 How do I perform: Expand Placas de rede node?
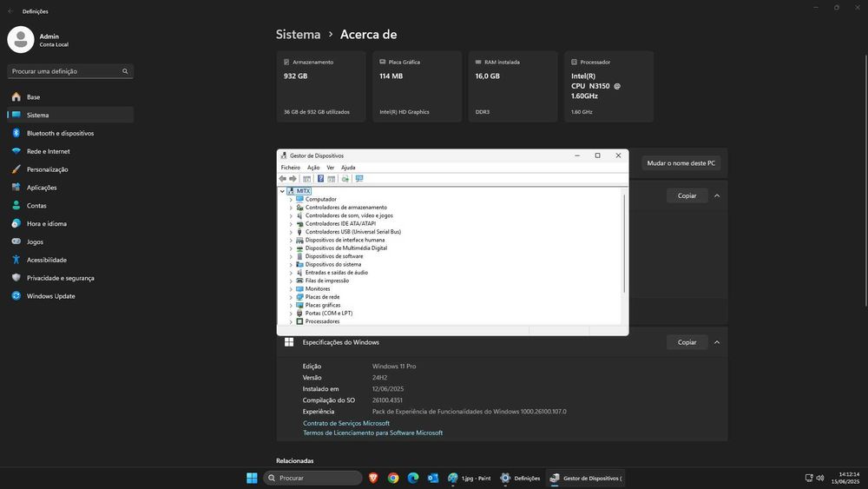[291, 297]
